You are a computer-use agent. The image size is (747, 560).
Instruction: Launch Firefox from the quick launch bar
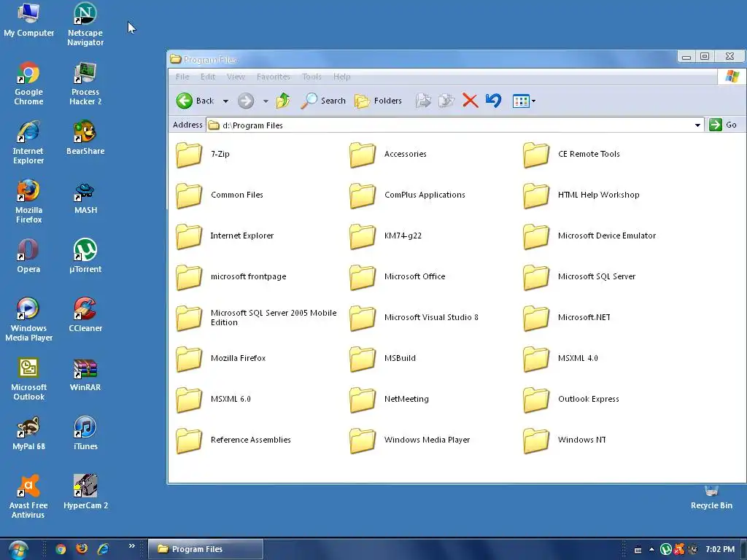point(82,549)
